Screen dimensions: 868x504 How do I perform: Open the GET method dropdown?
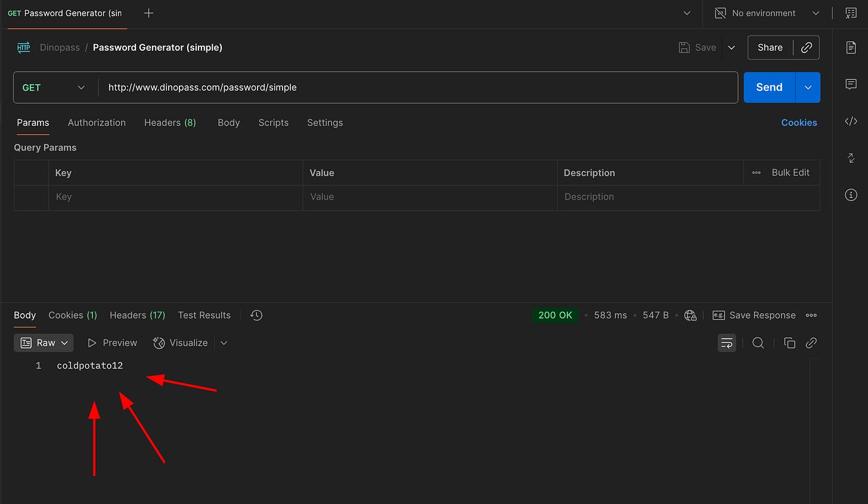[x=54, y=88]
